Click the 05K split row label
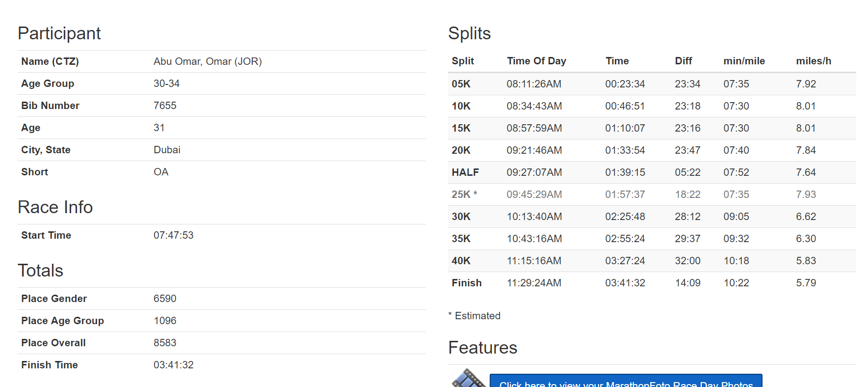This screenshot has width=868, height=387. point(461,84)
